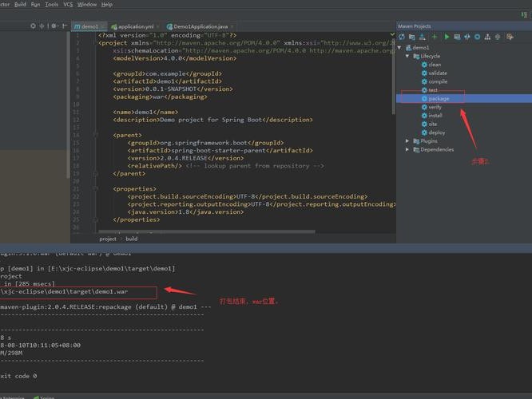Click console timestamp line 10:11:05+08:00
This screenshot has height=399, width=532.
click(41, 345)
